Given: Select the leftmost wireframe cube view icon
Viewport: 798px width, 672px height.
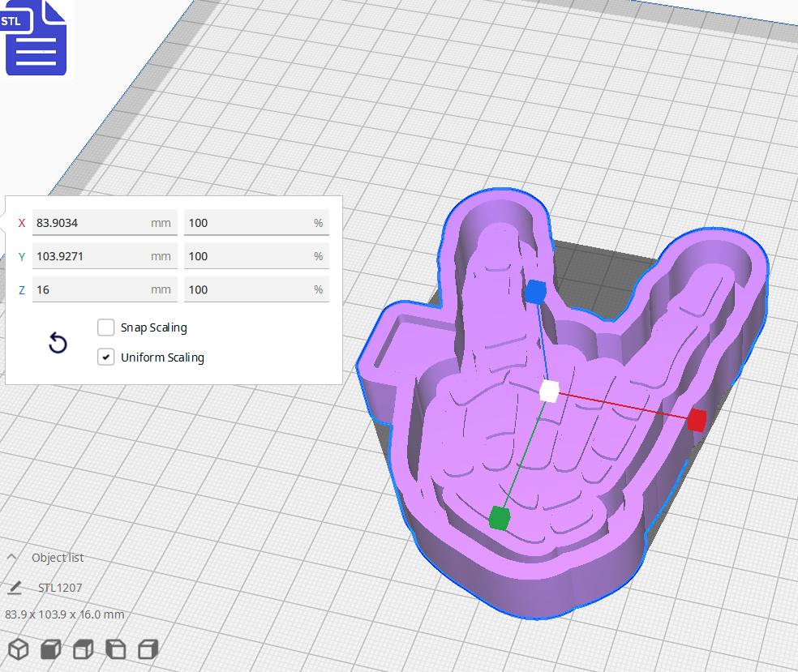Looking at the screenshot, I should point(18,649).
